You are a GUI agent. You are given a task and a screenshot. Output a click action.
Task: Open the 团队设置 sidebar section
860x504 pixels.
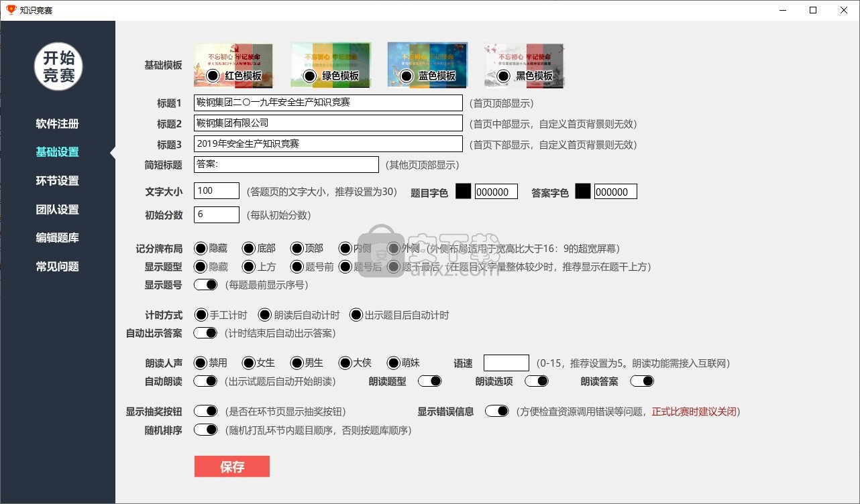[58, 210]
